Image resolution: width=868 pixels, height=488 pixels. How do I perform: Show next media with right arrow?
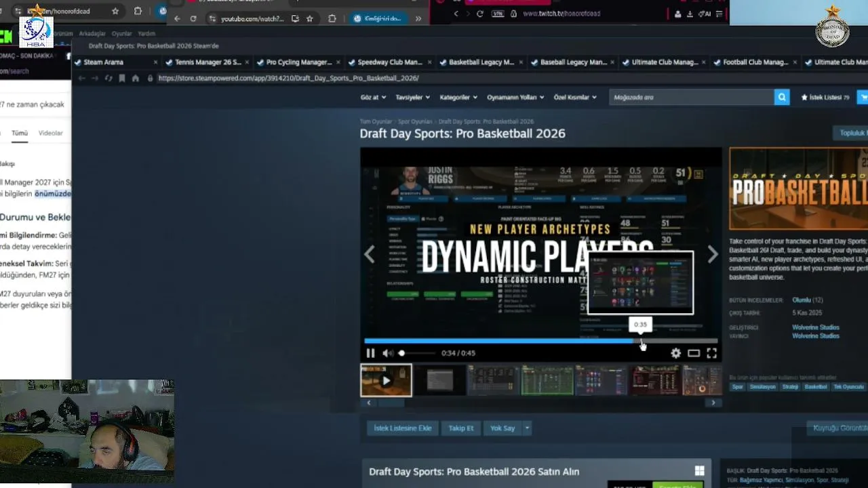(713, 254)
